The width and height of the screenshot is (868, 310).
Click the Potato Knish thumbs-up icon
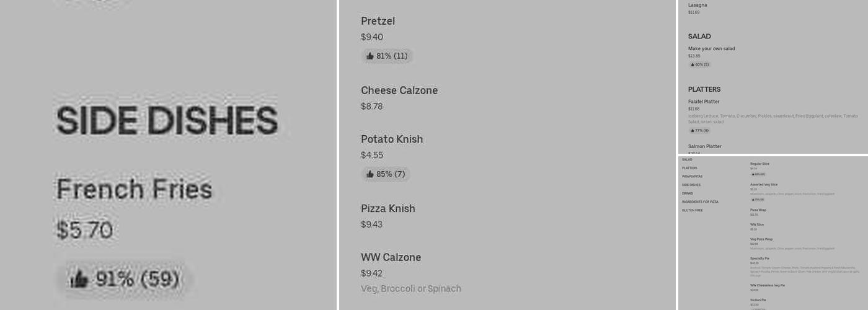(370, 174)
